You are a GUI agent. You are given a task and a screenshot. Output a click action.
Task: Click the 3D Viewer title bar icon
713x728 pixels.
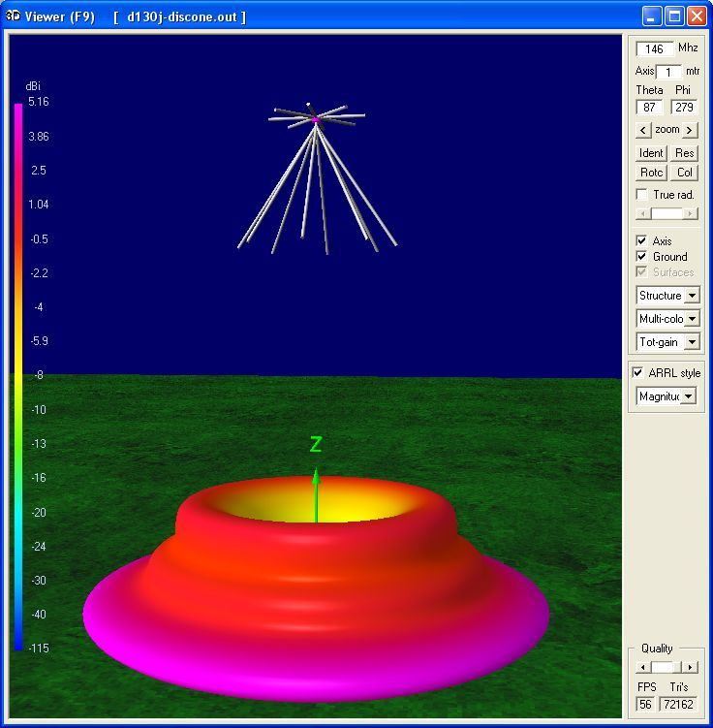coord(13,16)
